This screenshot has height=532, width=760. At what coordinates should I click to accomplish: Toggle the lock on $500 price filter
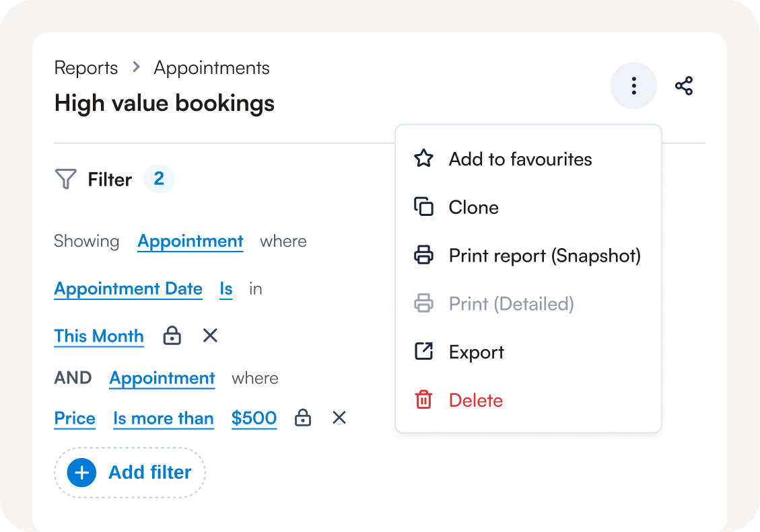click(303, 417)
